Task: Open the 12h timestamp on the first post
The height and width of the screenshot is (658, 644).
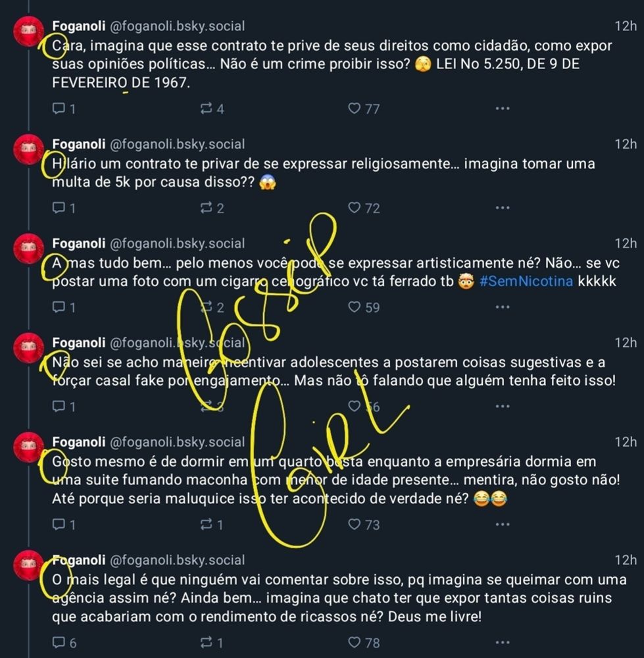Action: (626, 26)
